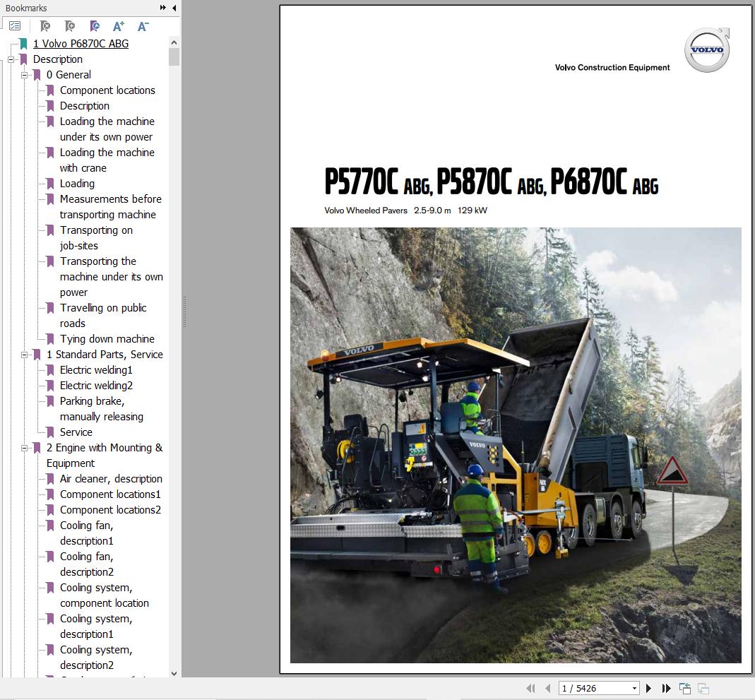The height and width of the screenshot is (700, 755).
Task: Open Measurements before transporting machine bookmark
Action: (111, 206)
